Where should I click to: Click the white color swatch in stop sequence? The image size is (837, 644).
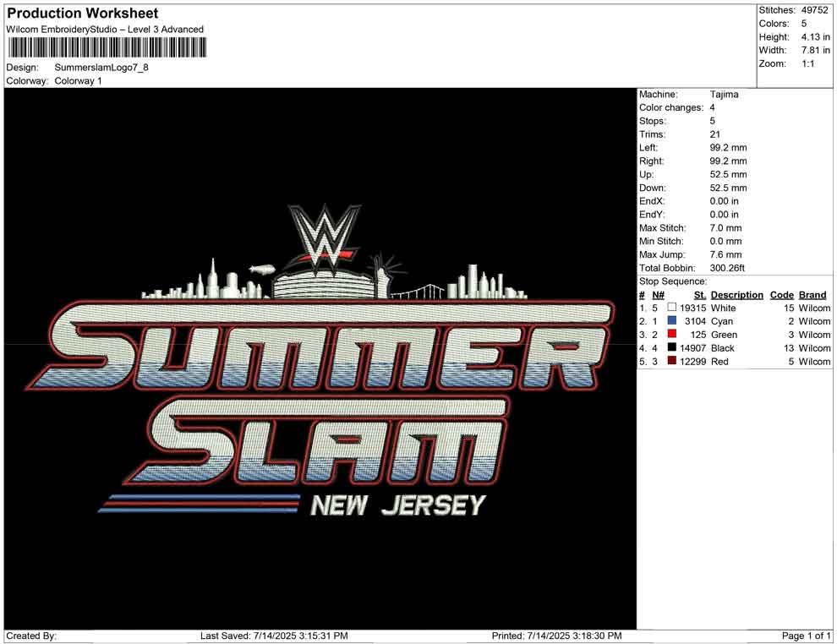pos(672,308)
